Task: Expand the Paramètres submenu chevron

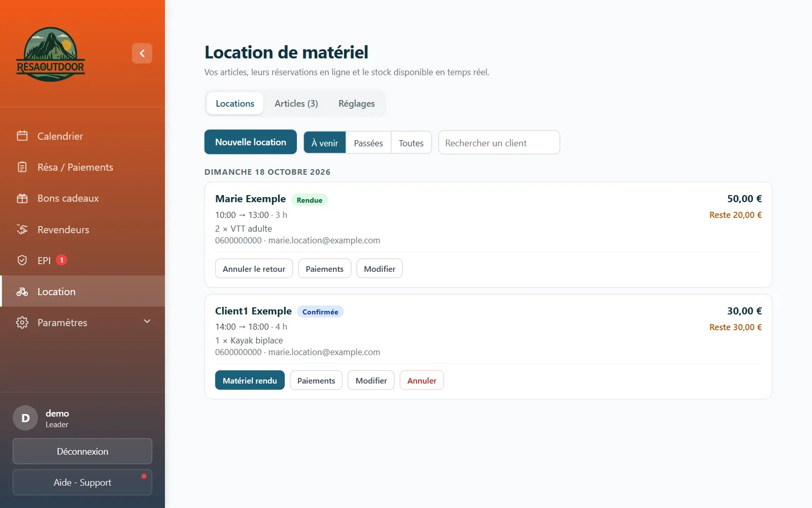Action: click(x=147, y=322)
